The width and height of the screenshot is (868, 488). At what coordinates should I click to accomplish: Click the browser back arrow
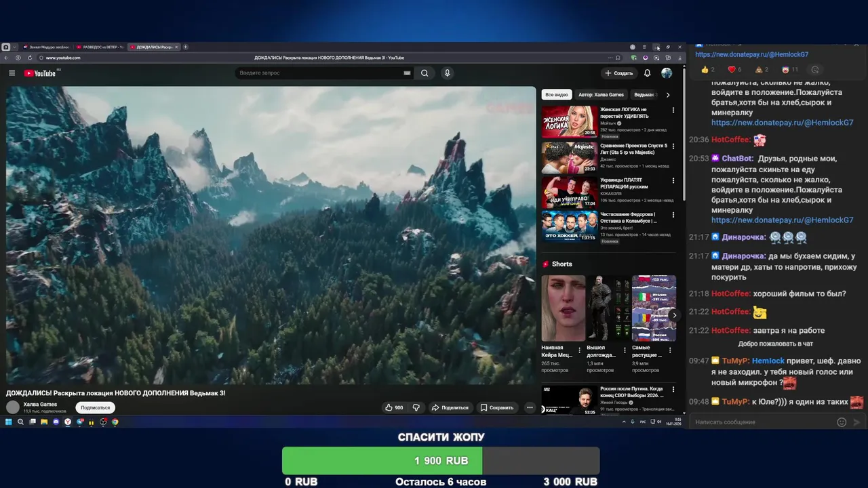point(7,58)
